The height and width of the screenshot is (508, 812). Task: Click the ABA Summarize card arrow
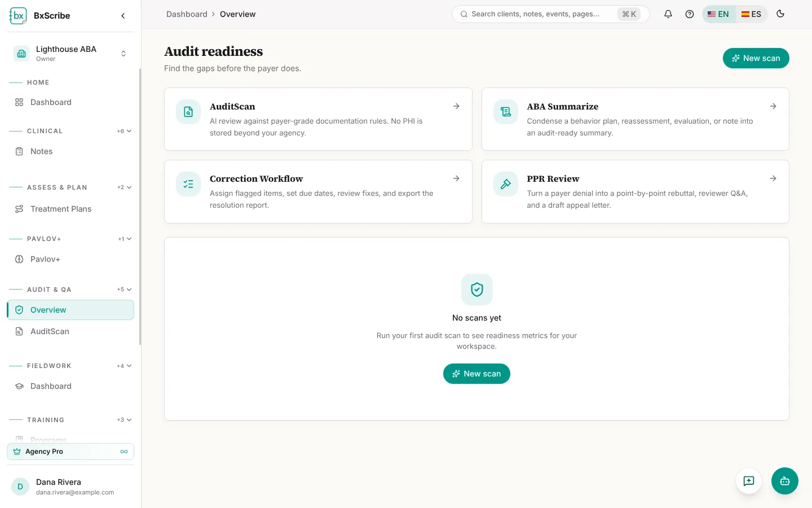point(773,106)
